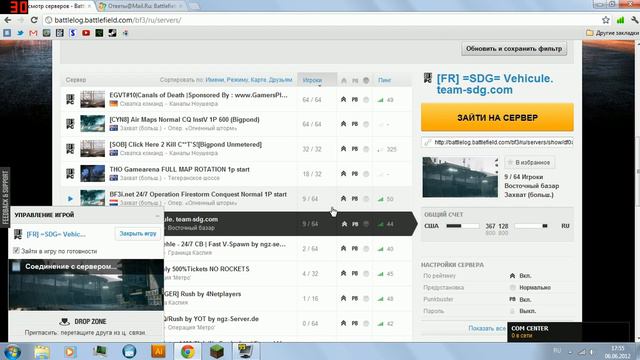Screen dimensions: 640x360
Task: Click the DROP ZONE invite icon
Action: point(64,322)
